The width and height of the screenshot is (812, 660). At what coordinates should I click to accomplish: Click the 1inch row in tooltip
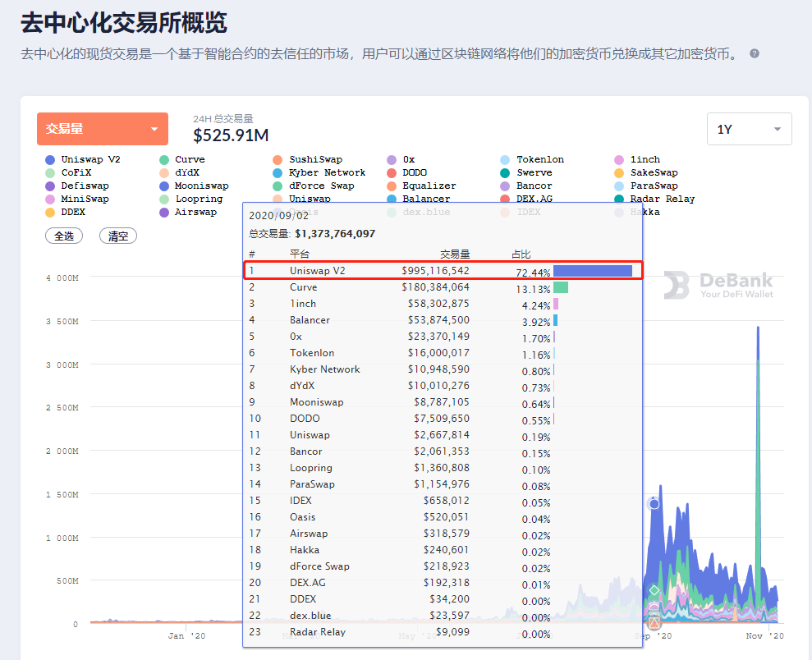[443, 304]
